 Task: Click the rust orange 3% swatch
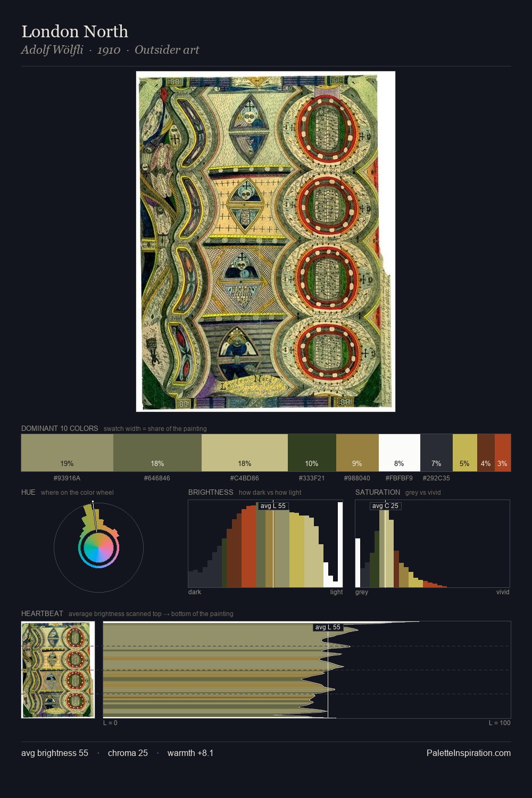click(x=503, y=453)
